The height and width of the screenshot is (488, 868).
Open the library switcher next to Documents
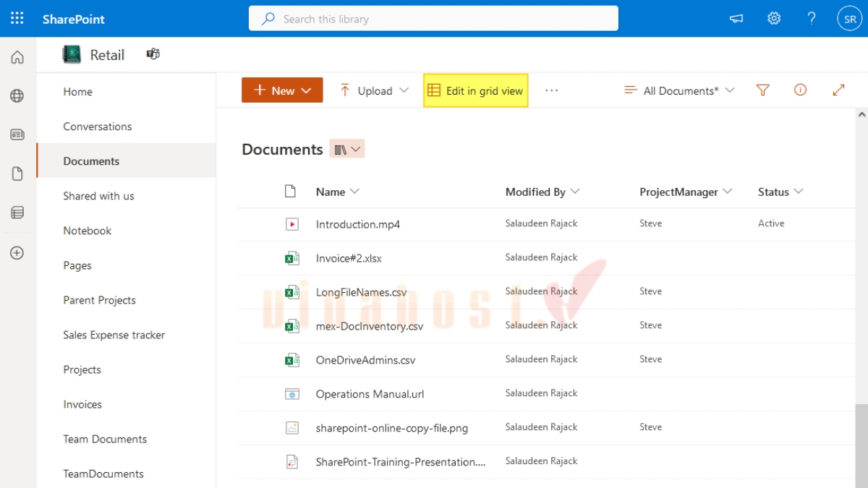[346, 149]
